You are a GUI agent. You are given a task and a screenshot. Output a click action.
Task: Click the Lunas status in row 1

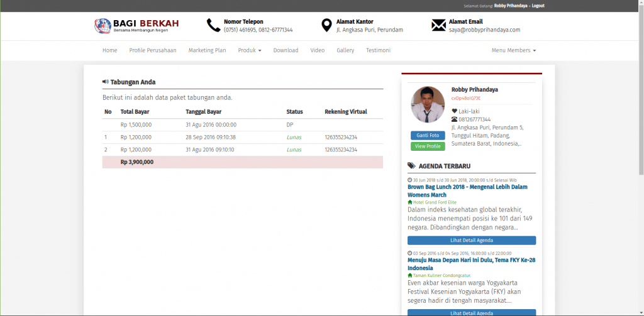(294, 137)
